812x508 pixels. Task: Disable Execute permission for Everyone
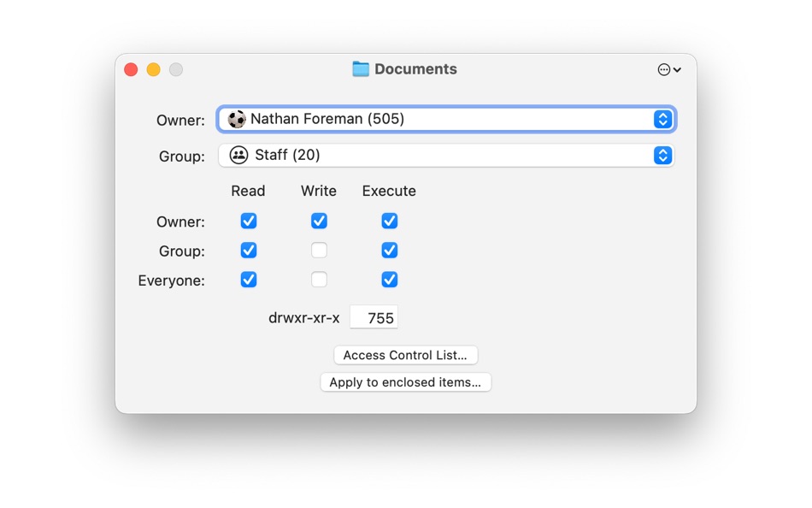tap(389, 279)
